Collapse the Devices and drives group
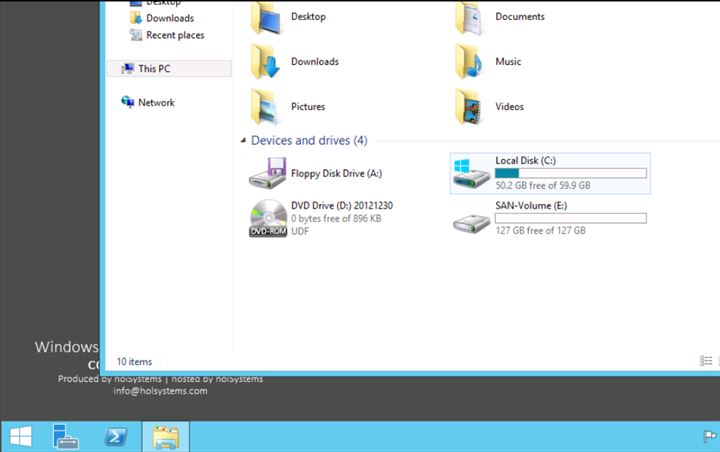 click(243, 141)
